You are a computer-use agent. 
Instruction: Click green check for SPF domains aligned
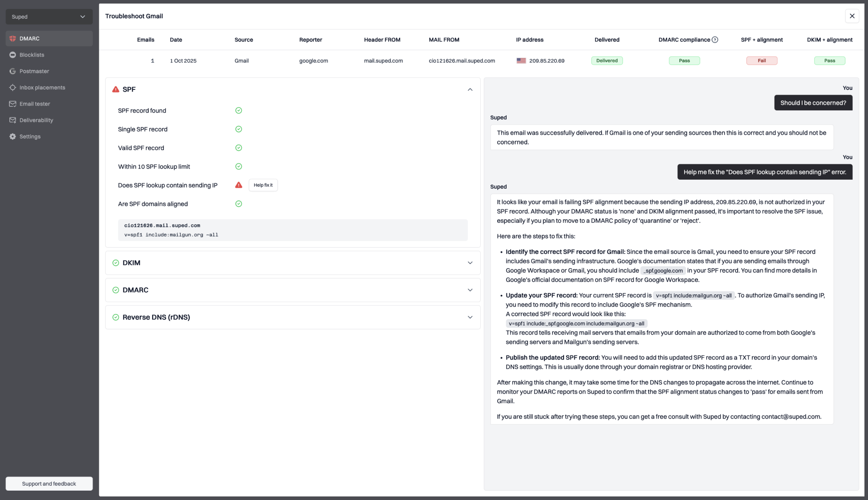coord(239,204)
